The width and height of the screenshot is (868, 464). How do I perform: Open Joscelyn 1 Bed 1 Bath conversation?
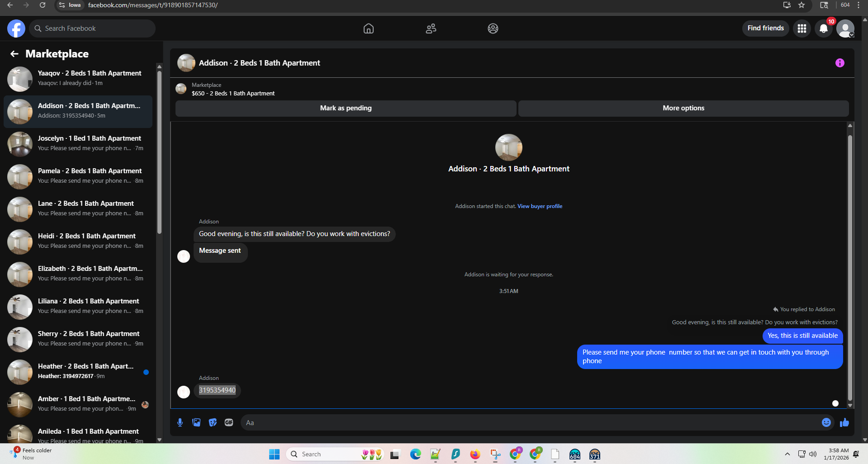point(78,144)
